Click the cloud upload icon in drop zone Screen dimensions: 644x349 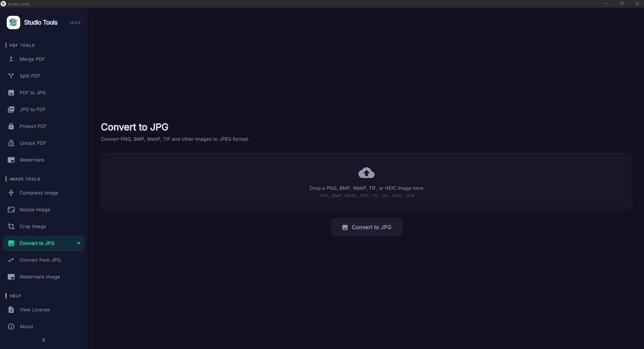click(x=366, y=173)
